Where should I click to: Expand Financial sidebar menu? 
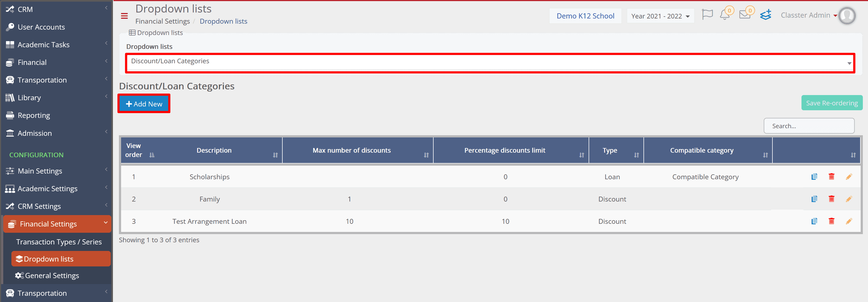[x=56, y=62]
